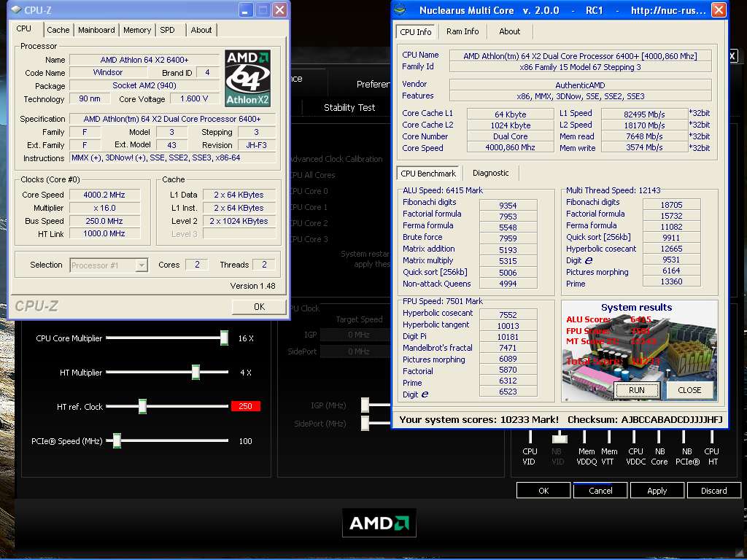Click the Pictures morphing 6164 score
747x560 pixels.
pyautogui.click(x=671, y=271)
